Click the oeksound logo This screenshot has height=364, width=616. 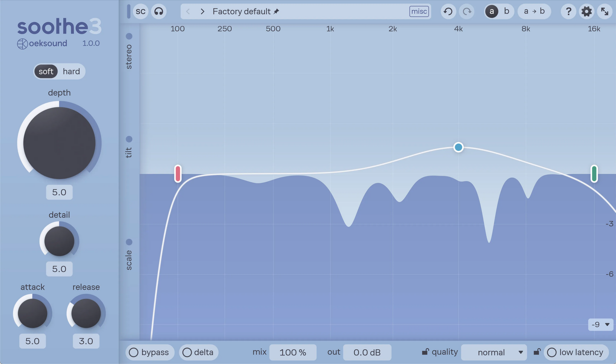point(42,44)
